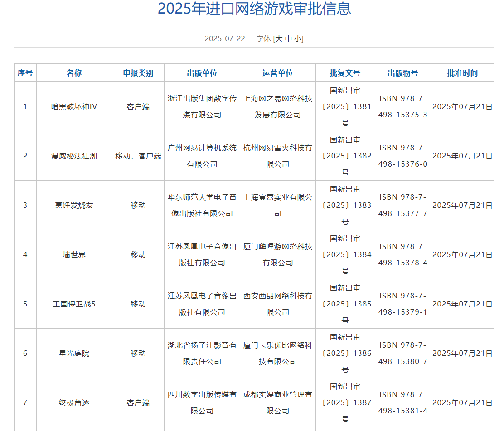The image size is (504, 431).
Task: Click approval date in 墙世界 row
Action: click(x=463, y=255)
